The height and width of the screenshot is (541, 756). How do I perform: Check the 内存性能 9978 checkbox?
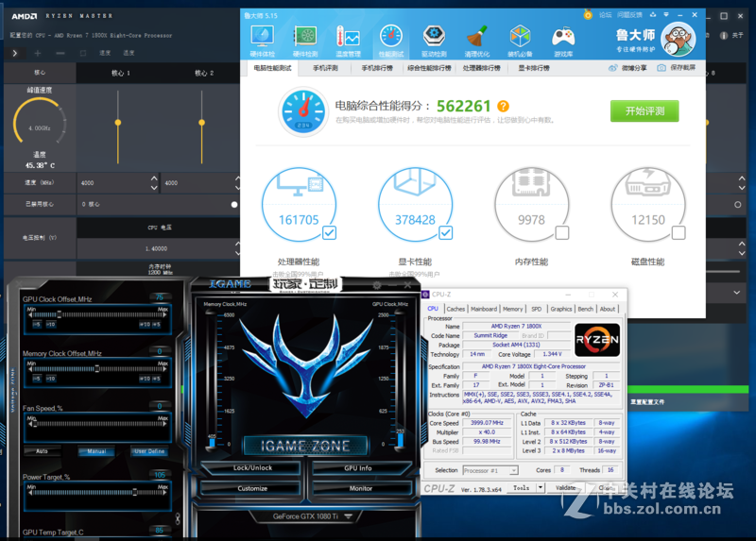pyautogui.click(x=562, y=233)
